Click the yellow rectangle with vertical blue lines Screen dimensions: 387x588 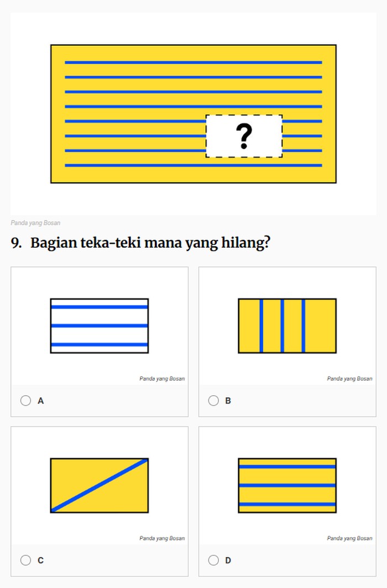[287, 326]
